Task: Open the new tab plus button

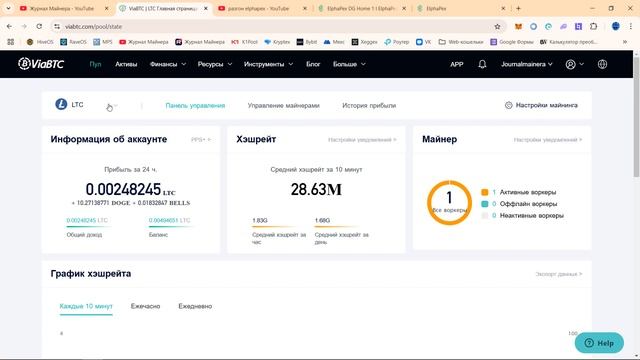Action: click(518, 8)
